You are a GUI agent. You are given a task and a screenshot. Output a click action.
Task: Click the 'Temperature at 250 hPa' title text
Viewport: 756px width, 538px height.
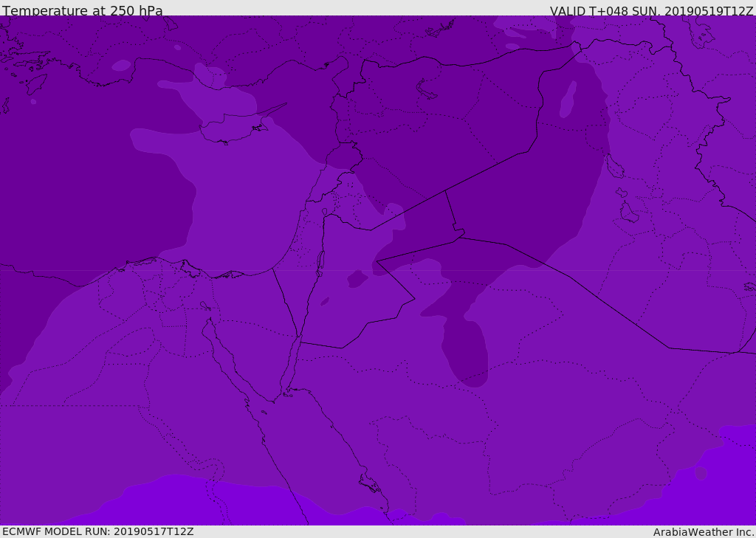pyautogui.click(x=83, y=10)
